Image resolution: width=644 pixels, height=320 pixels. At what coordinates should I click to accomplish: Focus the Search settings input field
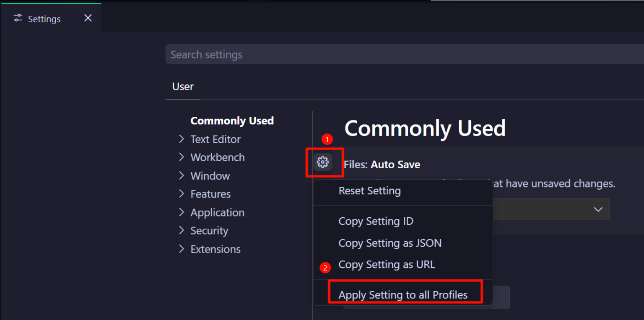coord(368,54)
